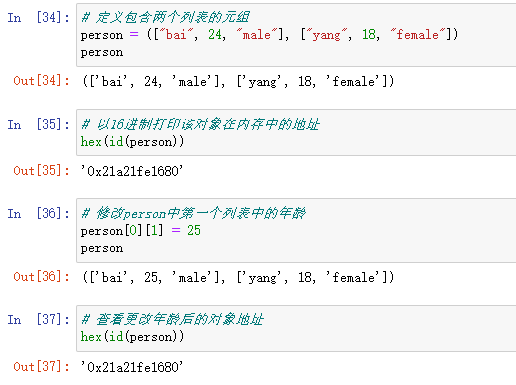The height and width of the screenshot is (385, 516).
Task: Click the Out[37] prompt label
Action: pyautogui.click(x=42, y=367)
